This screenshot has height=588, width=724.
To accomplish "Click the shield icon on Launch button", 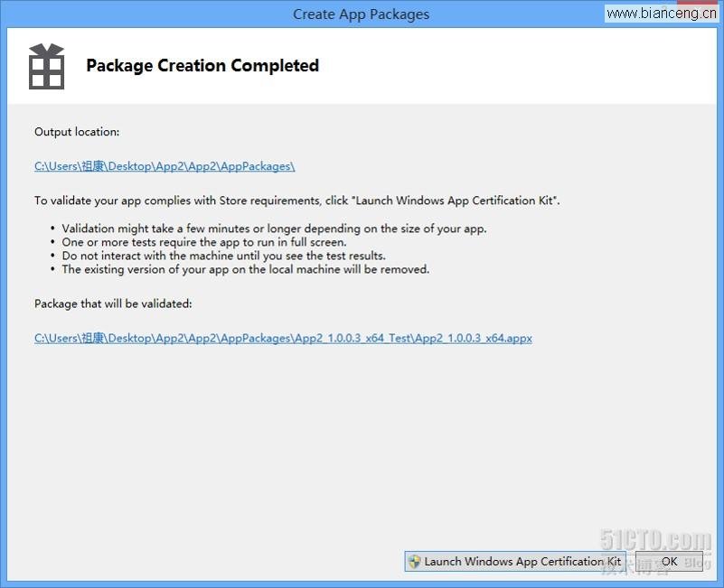I will click(x=414, y=562).
